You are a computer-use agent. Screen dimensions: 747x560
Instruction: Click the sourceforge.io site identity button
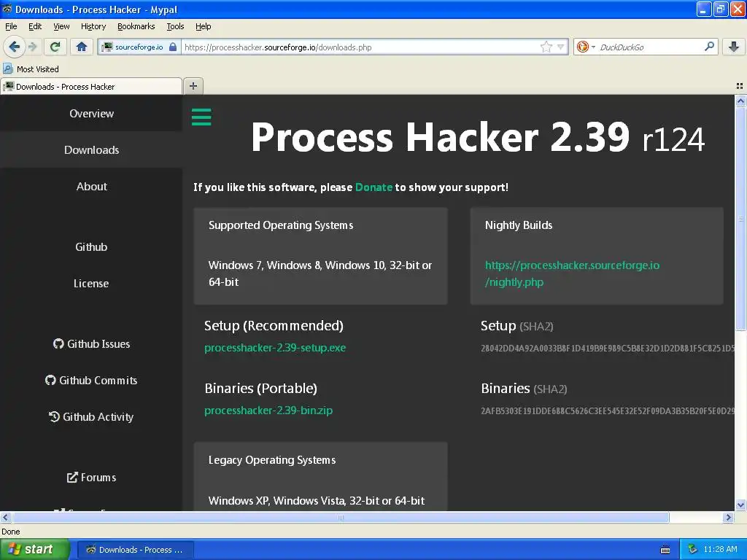click(139, 47)
